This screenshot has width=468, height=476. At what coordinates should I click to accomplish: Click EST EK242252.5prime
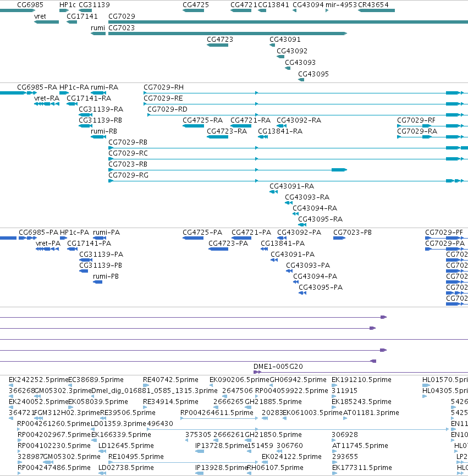coord(38,380)
